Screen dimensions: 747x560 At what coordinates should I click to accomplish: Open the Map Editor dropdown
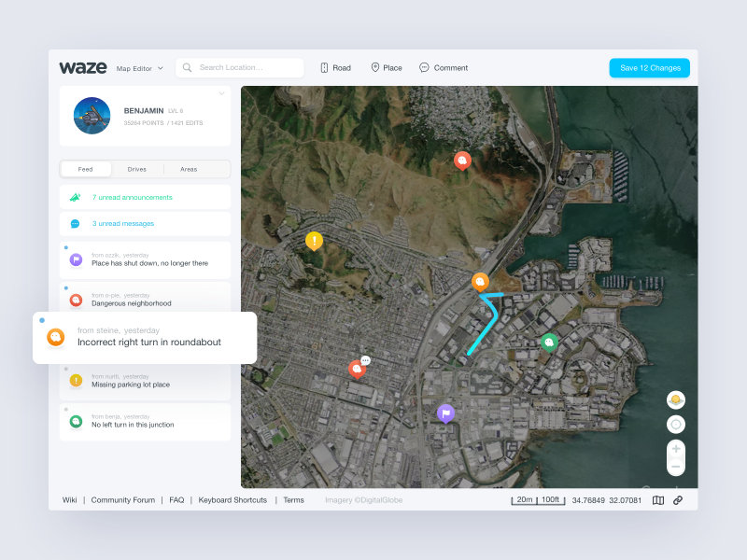tap(139, 68)
